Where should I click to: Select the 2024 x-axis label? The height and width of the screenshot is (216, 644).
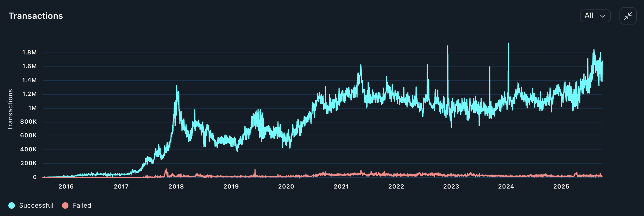point(506,186)
